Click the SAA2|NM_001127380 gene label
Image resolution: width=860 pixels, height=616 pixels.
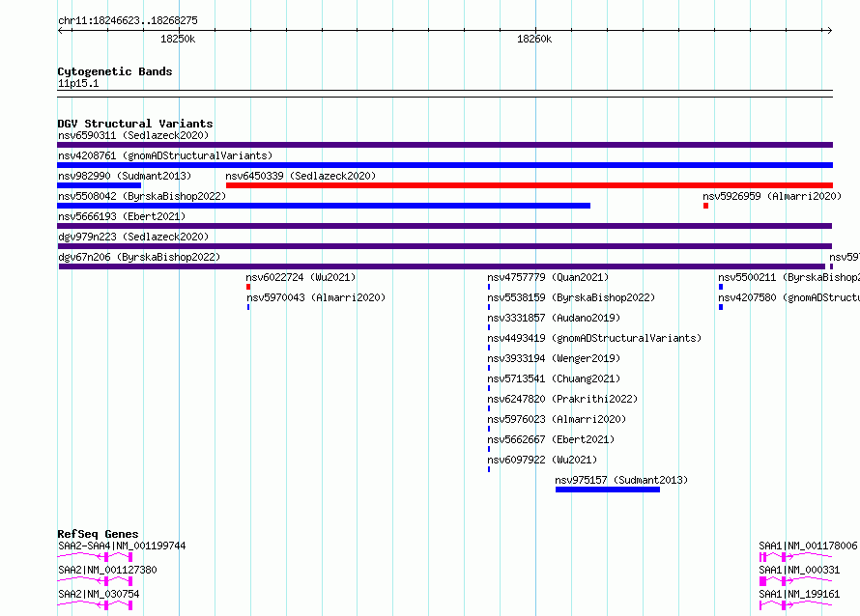tap(107, 570)
